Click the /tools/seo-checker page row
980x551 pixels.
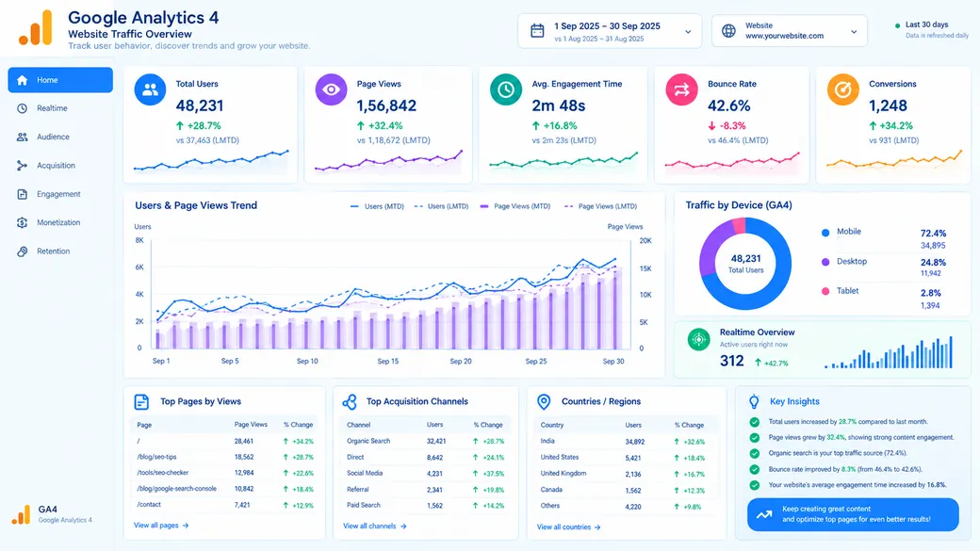[224, 473]
